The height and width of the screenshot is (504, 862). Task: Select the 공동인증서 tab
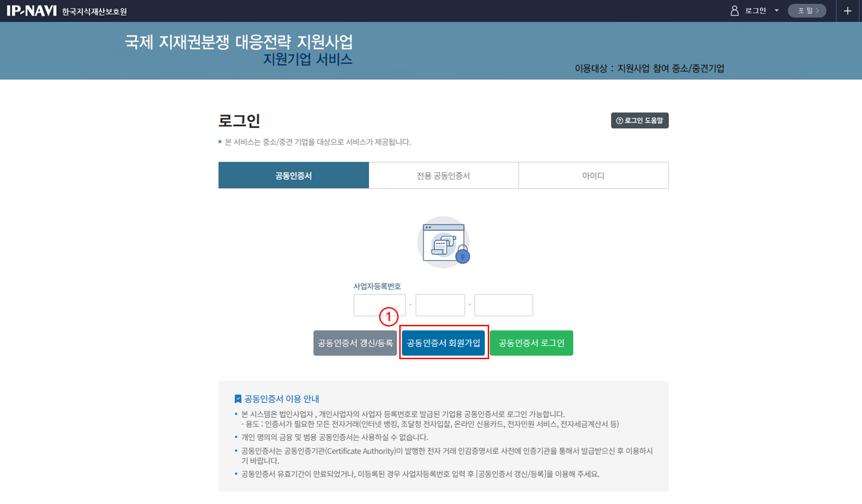point(293,175)
